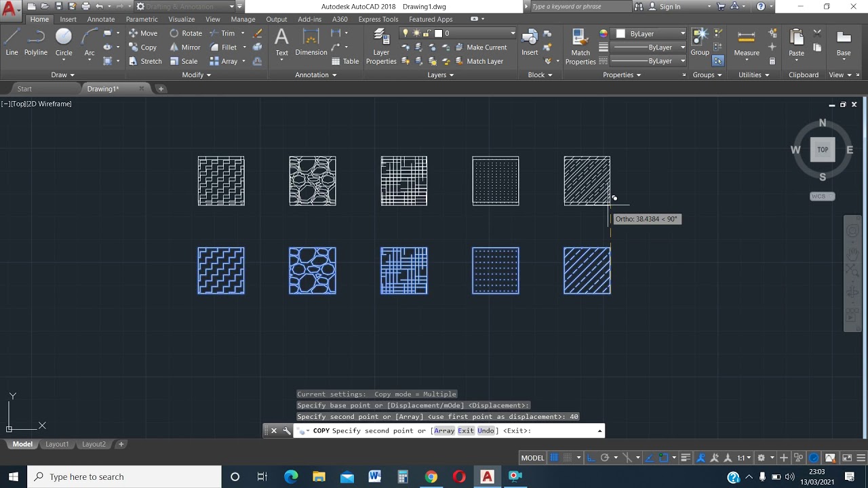
Task: Toggle hardware acceleration in status bar
Action: [814, 457]
